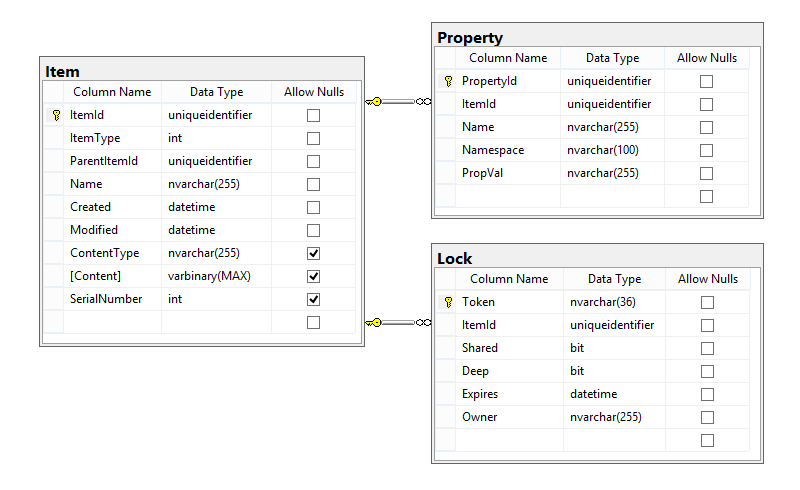This screenshot has width=800, height=490.
Task: Click Column Name header in Lock table
Action: pos(509,279)
